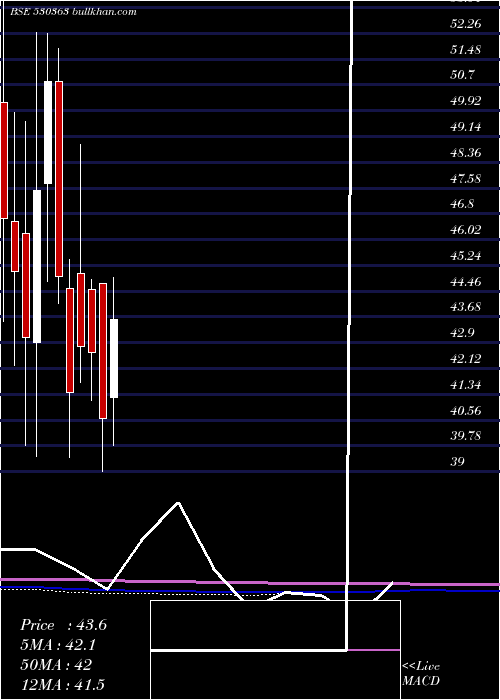Click the last white candlestick on the chart
The image size is (500, 700).
(114, 358)
